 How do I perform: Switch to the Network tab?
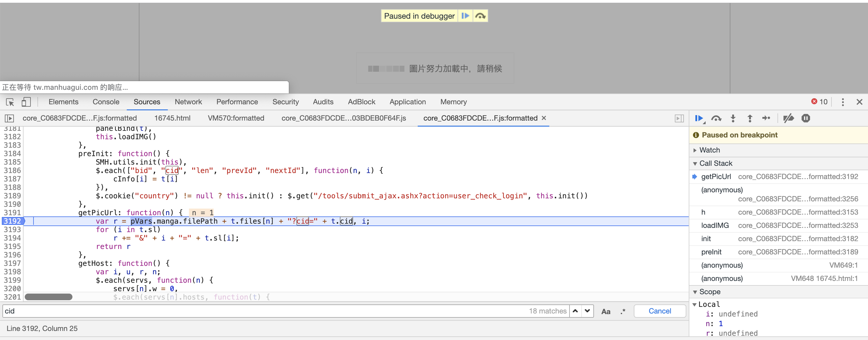pos(188,102)
